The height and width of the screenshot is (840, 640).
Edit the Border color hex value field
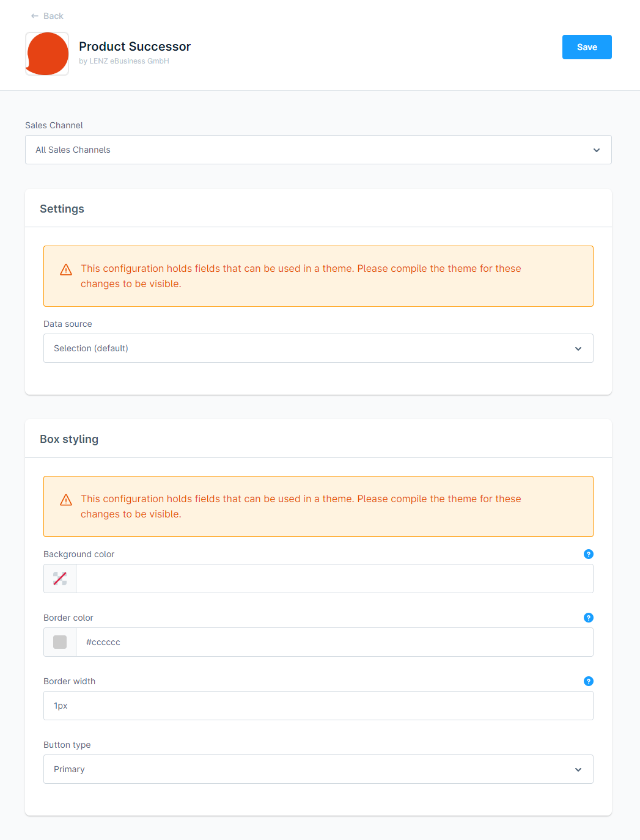click(334, 642)
